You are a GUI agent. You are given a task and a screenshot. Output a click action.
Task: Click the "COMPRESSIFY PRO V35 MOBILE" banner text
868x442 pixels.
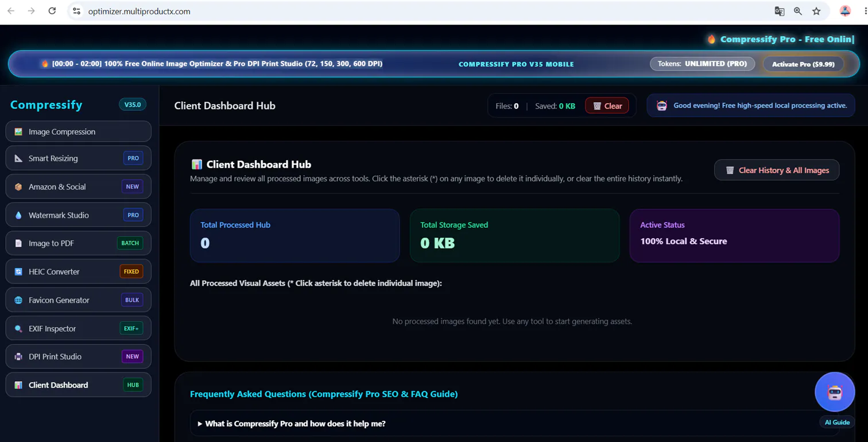click(x=516, y=64)
